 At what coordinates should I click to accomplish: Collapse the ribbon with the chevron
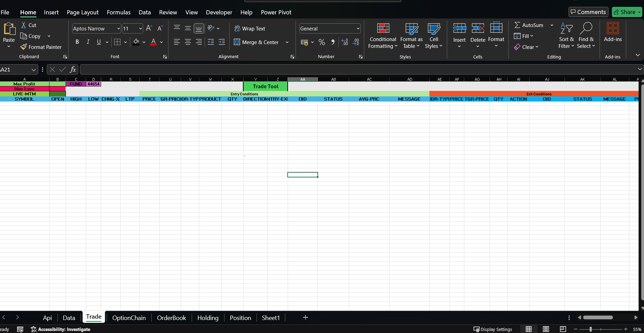638,55
